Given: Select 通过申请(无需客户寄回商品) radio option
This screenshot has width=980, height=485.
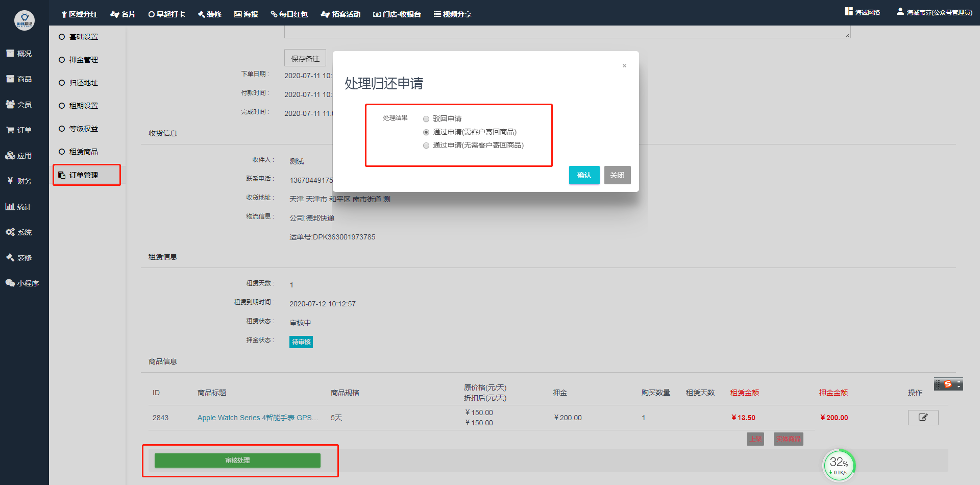Looking at the screenshot, I should coord(426,145).
